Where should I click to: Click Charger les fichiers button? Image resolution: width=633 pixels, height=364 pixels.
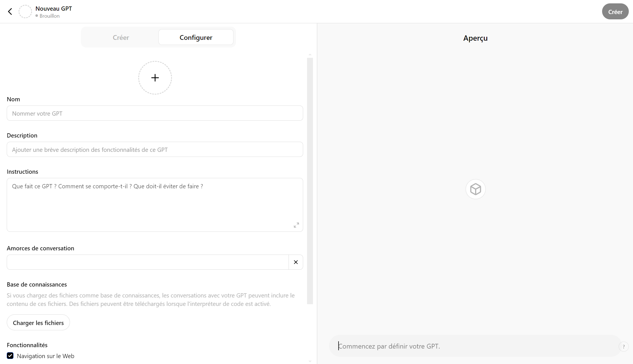pyautogui.click(x=38, y=322)
